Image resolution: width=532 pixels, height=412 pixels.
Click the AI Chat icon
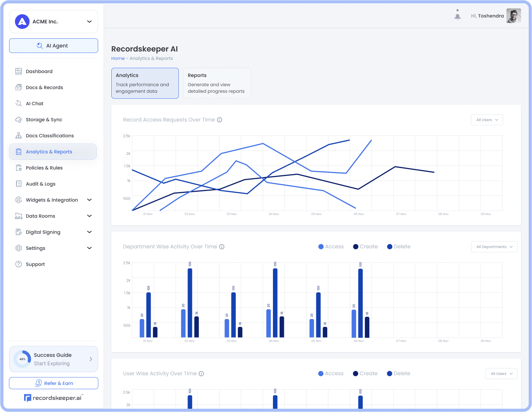click(x=19, y=103)
